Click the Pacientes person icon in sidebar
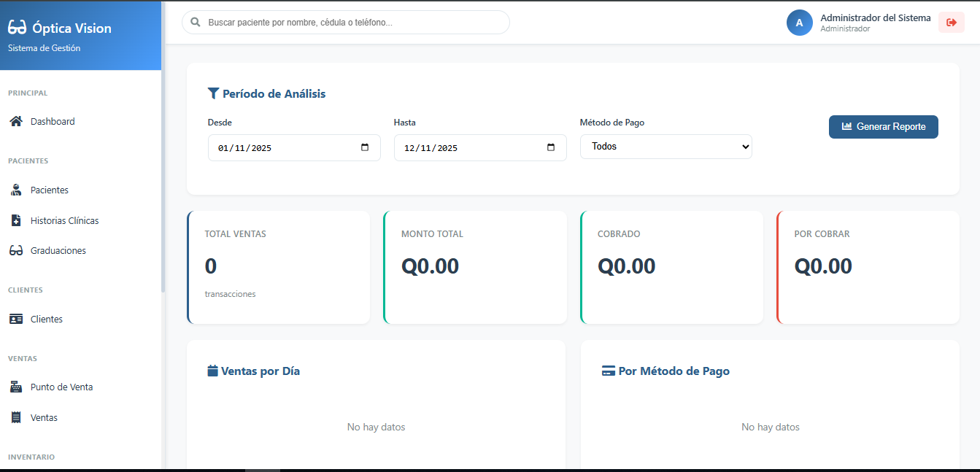The width and height of the screenshot is (980, 472). (16, 190)
